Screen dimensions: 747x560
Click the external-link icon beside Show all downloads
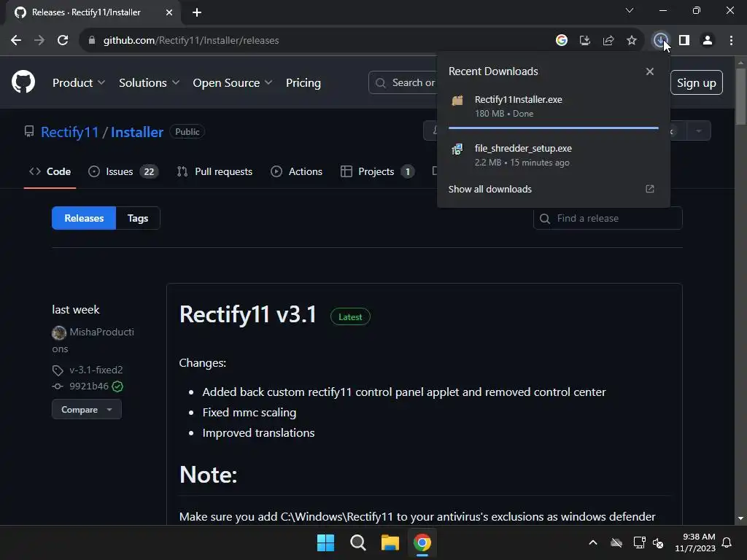[650, 189]
